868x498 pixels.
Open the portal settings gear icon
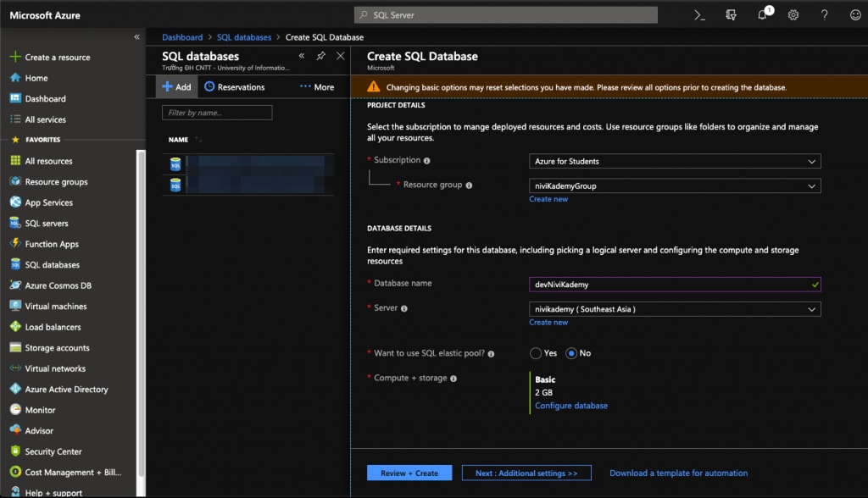click(793, 15)
